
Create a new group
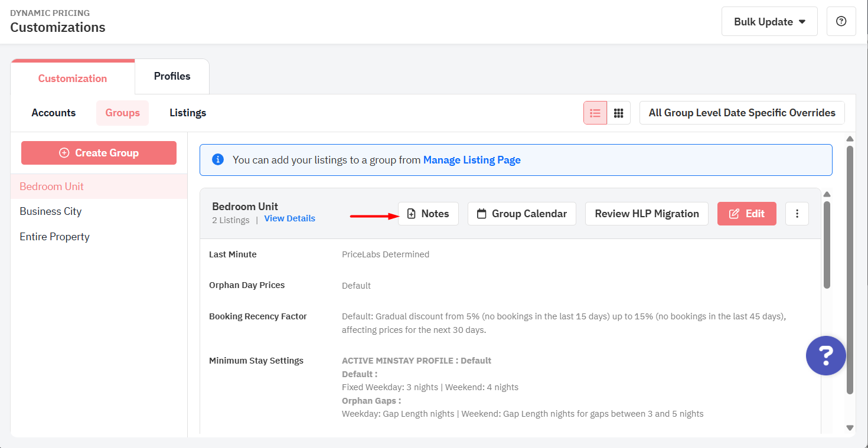point(99,153)
